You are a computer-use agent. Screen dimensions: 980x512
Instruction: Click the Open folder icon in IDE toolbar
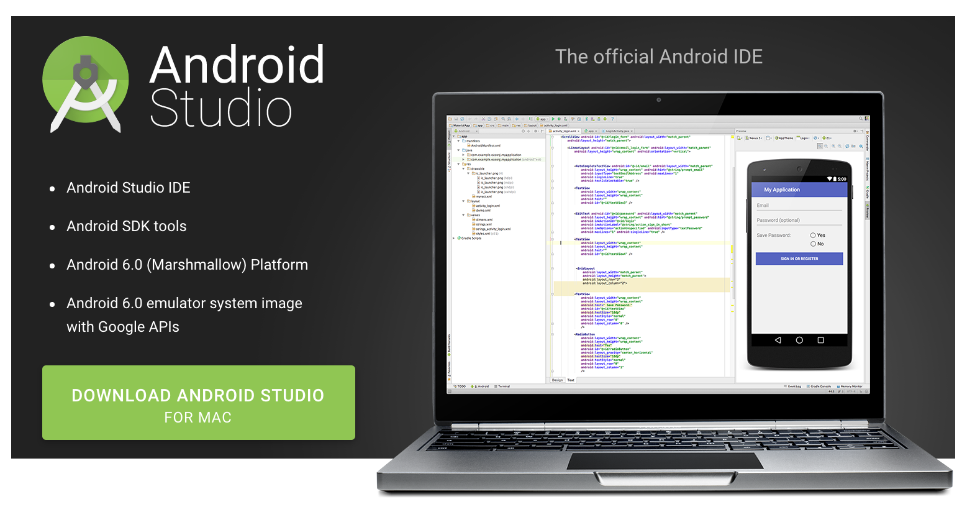pos(451,119)
